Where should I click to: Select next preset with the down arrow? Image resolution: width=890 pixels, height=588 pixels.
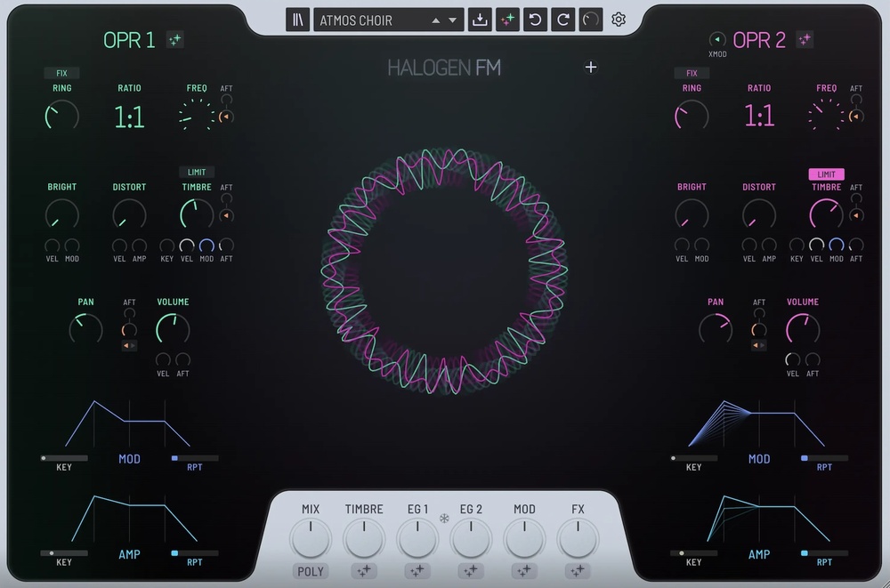tap(452, 20)
